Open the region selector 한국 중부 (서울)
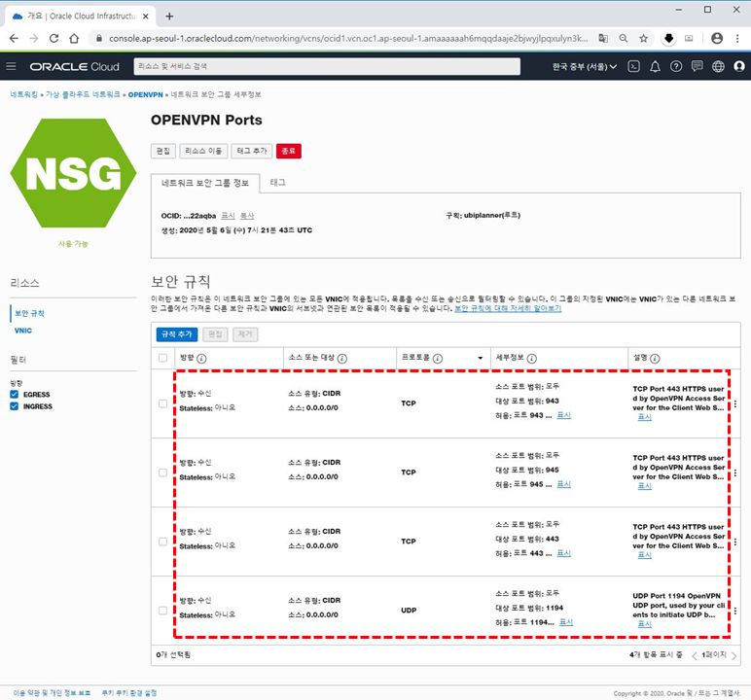This screenshot has height=700, width=751. click(x=585, y=66)
